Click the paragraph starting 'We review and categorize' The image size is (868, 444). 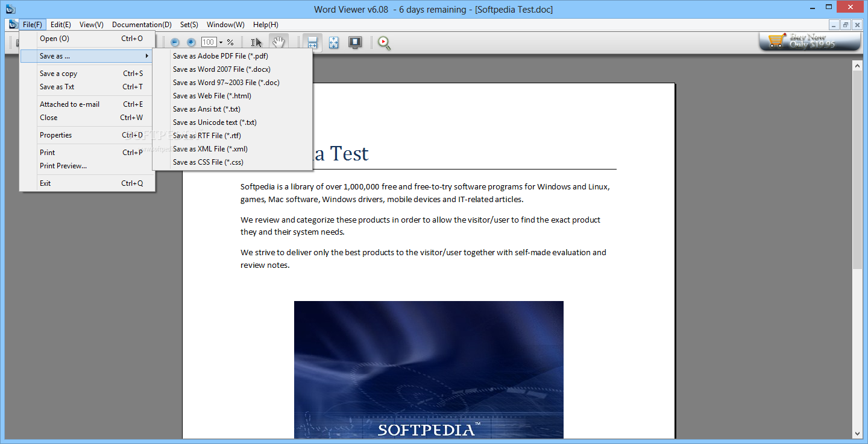click(420, 226)
